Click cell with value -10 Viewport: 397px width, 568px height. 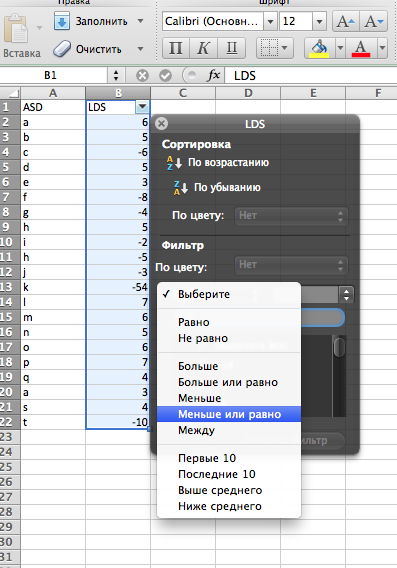[x=118, y=422]
